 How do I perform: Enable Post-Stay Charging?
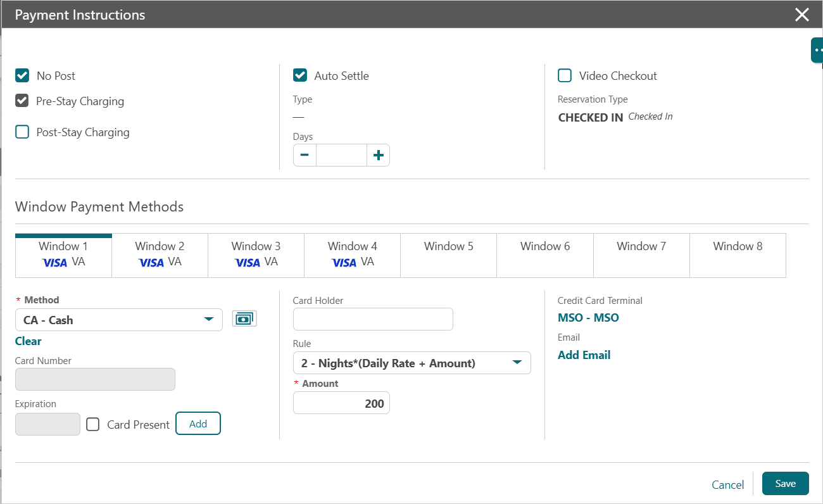click(x=22, y=132)
